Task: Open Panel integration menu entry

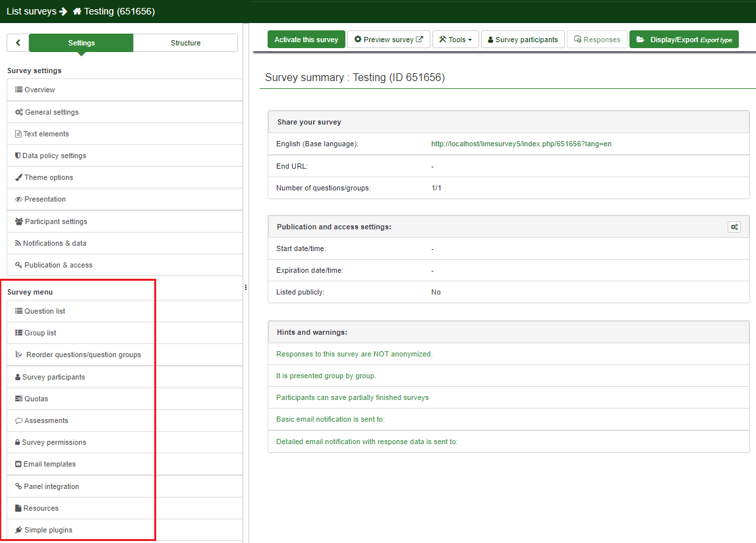Action: click(51, 486)
